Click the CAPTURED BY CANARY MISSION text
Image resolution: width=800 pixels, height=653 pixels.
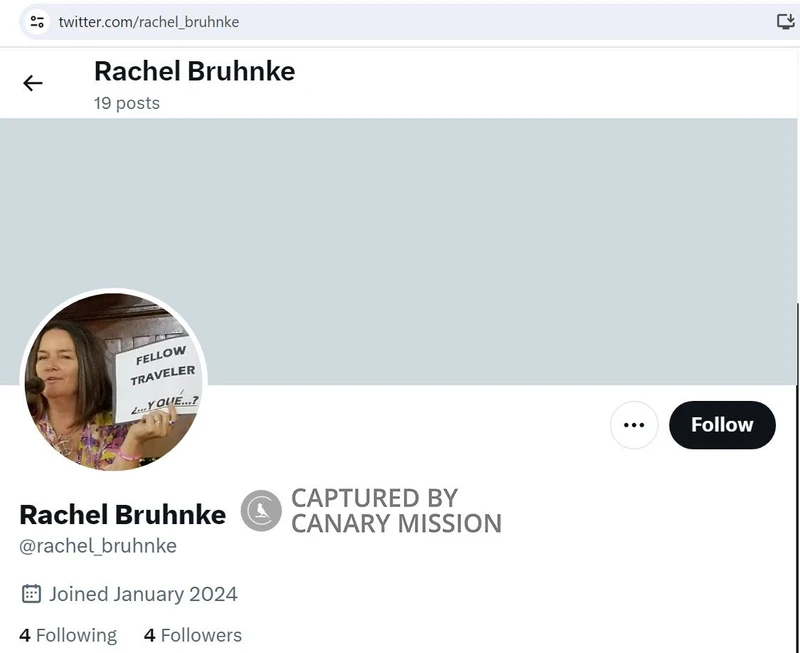coord(396,511)
